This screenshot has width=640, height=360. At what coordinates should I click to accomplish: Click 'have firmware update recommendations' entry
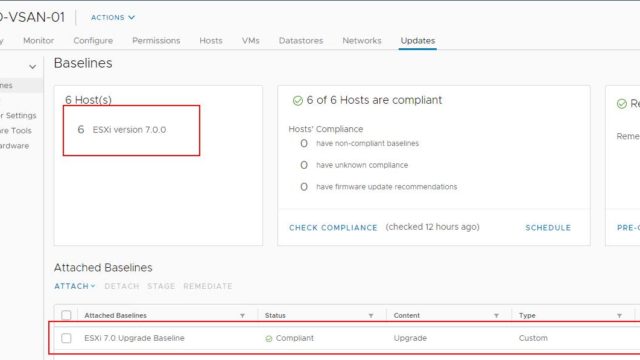point(387,187)
